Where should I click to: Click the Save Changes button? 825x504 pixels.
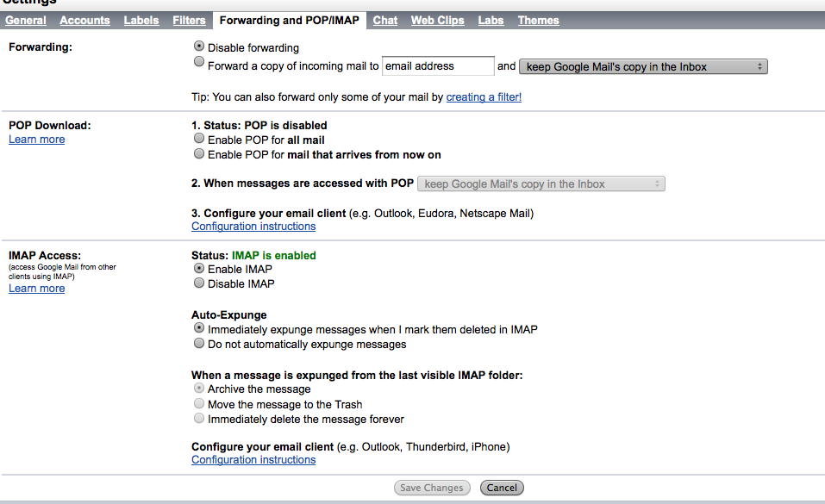point(432,488)
